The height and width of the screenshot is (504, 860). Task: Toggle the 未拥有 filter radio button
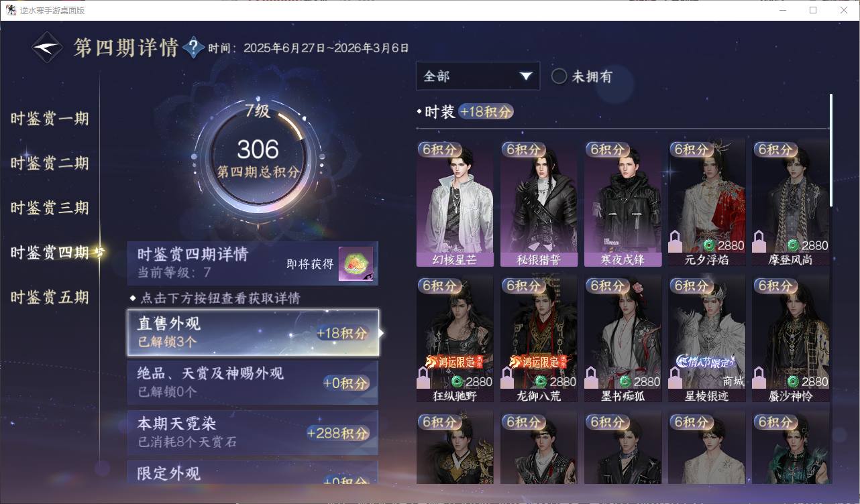tap(559, 76)
